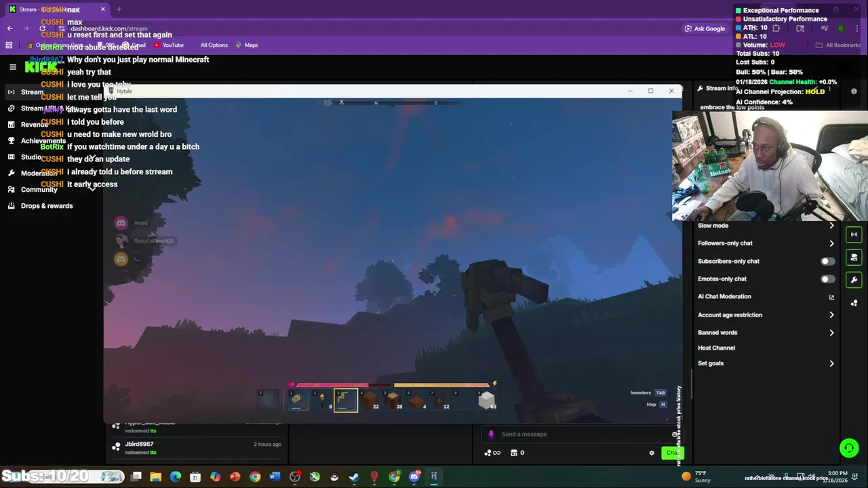868x488 pixels.
Task: Click the Ask Google button
Action: [x=705, y=28]
